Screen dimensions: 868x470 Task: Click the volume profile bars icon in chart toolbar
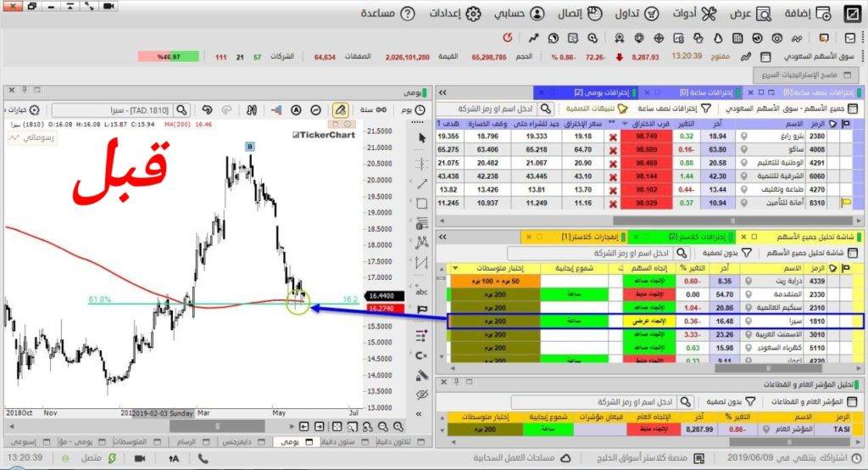pos(277,109)
